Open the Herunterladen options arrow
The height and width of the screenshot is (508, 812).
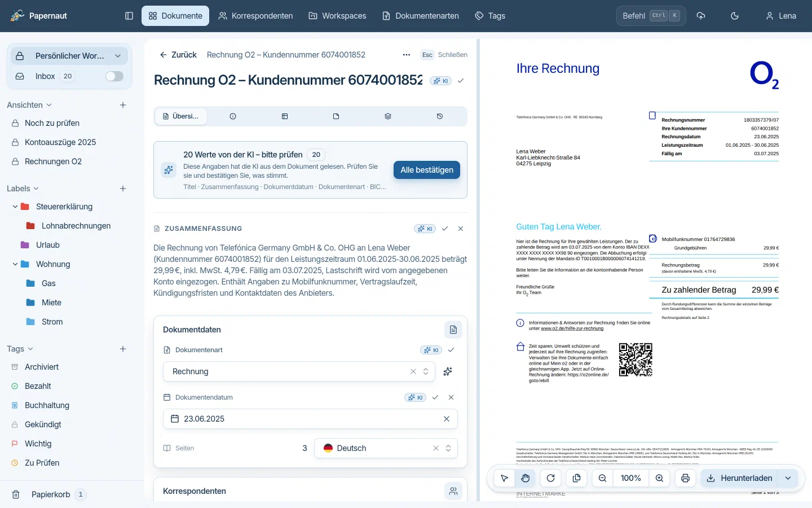788,478
